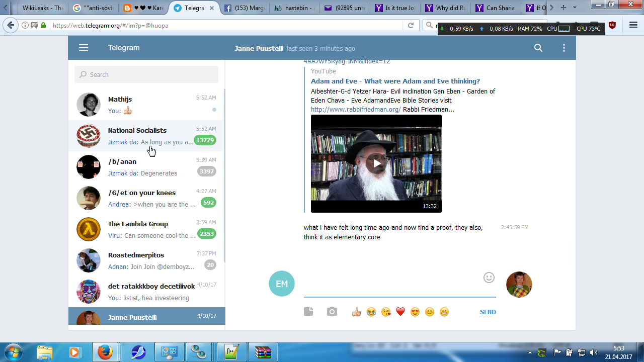Click the 2353 unread badge on The Lambda Group

coord(207,234)
